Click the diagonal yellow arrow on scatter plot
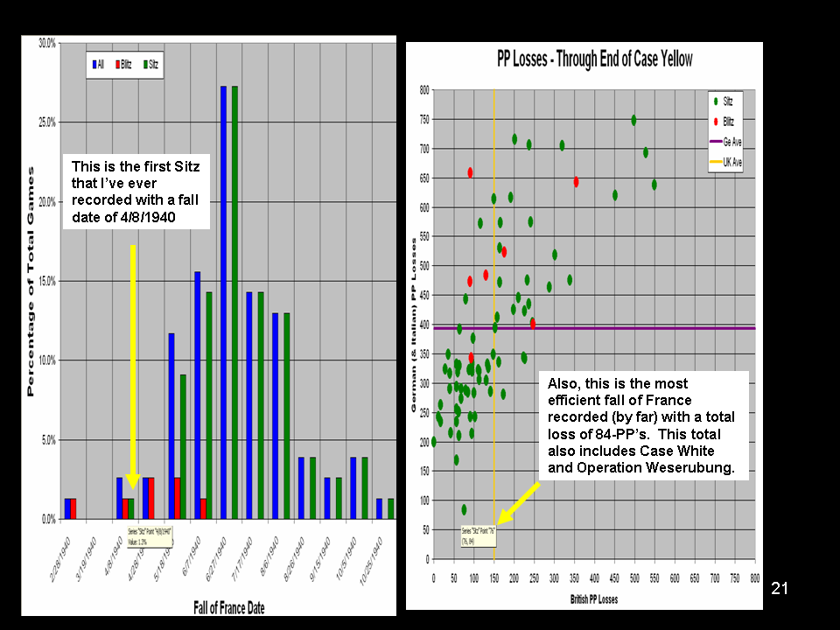The height and width of the screenshot is (630, 840). click(517, 505)
